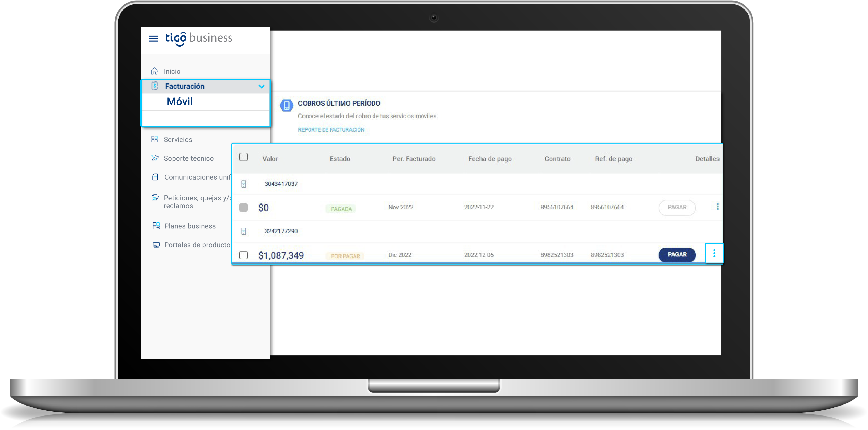The height and width of the screenshot is (430, 868).
Task: Click the Per. Facturado column header
Action: 414,159
